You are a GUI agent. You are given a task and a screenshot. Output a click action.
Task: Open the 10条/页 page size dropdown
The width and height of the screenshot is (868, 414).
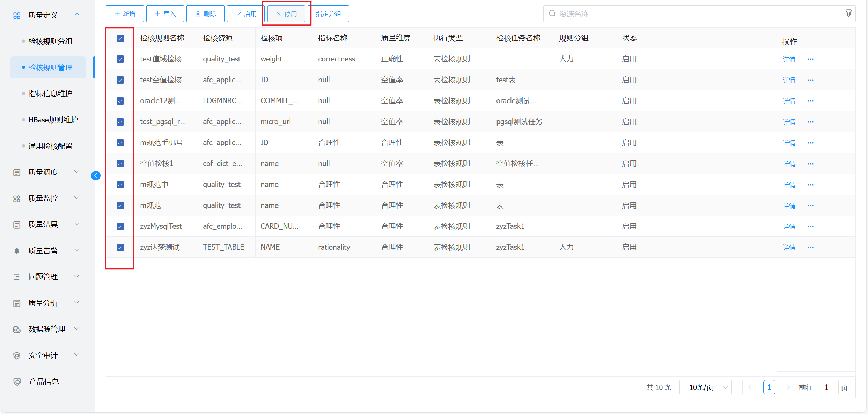705,387
